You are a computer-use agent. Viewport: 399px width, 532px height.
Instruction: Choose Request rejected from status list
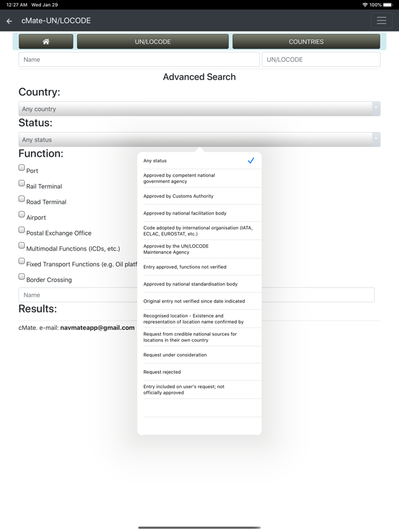[x=199, y=372]
